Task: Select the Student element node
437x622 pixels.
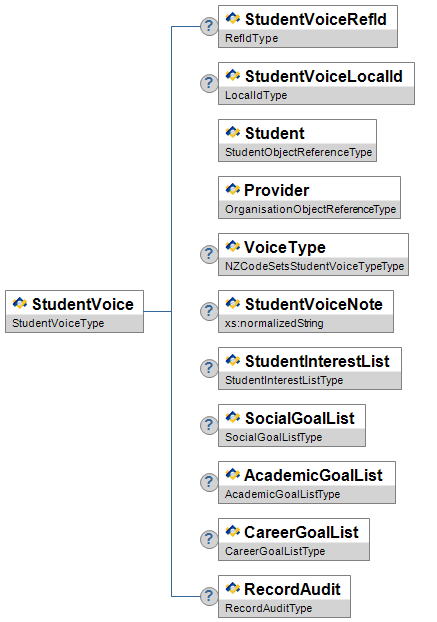Action: 297,140
